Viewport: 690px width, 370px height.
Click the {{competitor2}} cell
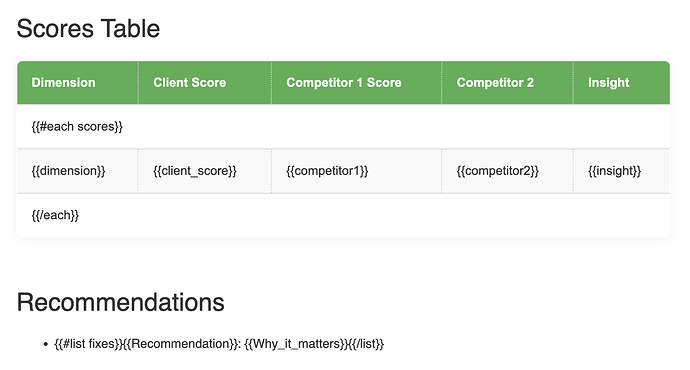(x=507, y=171)
